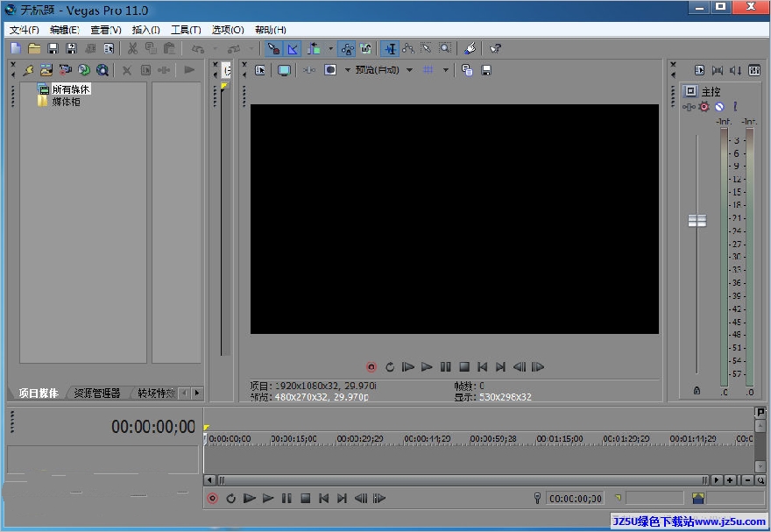771x532 pixels.
Task: Select 所有媒体 in the media tree
Action: (x=71, y=89)
